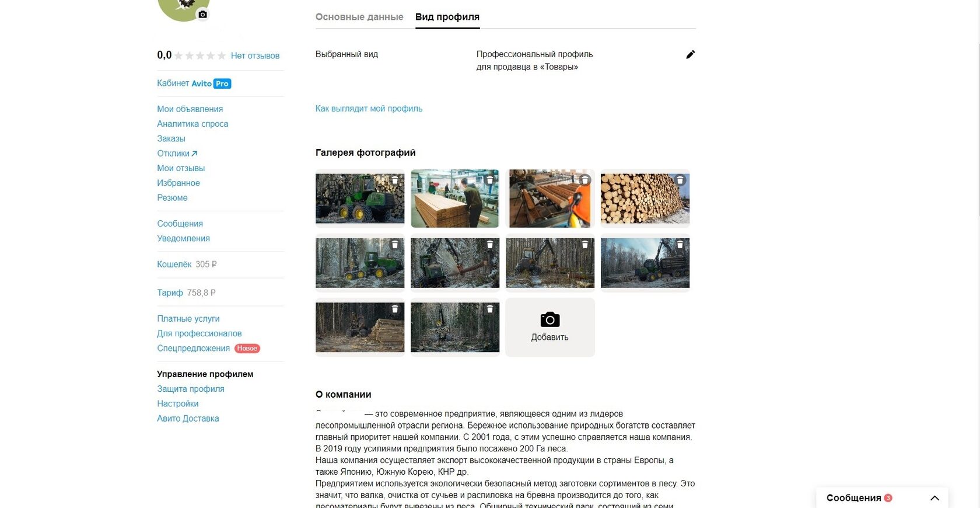Viewport: 980px width, 508px height.
Task: Open Настройки page
Action: tap(177, 403)
